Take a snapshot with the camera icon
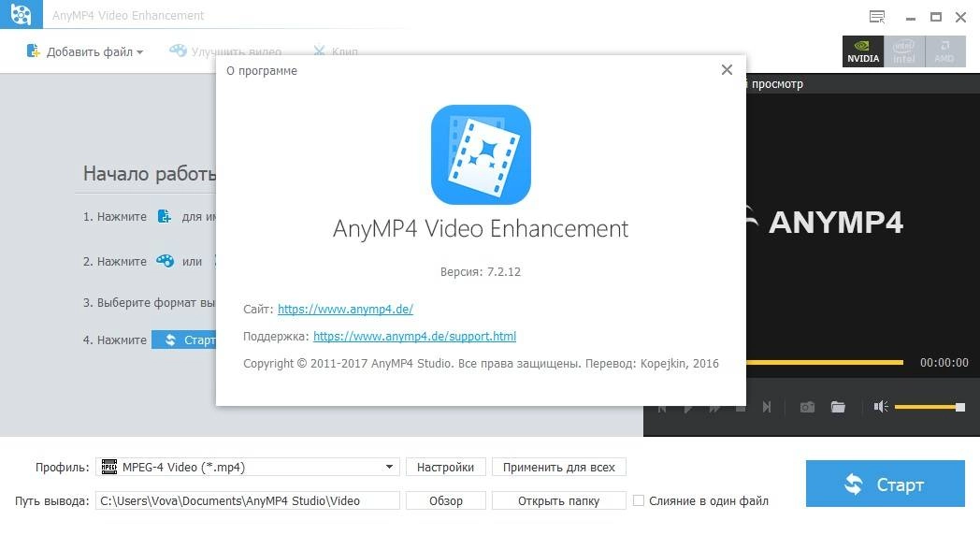Viewport: 980px width, 535px height. pyautogui.click(x=807, y=408)
